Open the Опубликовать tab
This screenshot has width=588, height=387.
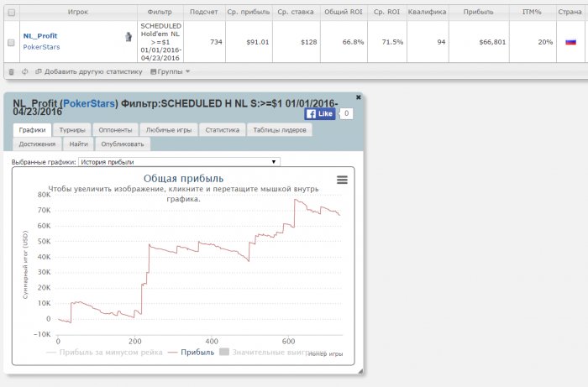pyautogui.click(x=123, y=144)
